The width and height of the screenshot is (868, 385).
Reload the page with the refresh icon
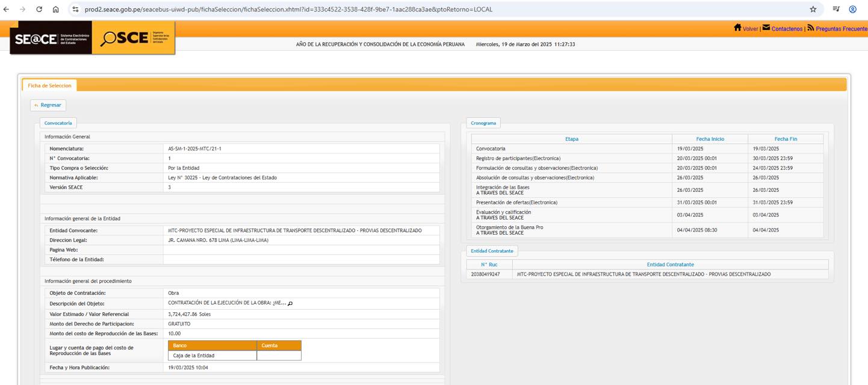(39, 10)
